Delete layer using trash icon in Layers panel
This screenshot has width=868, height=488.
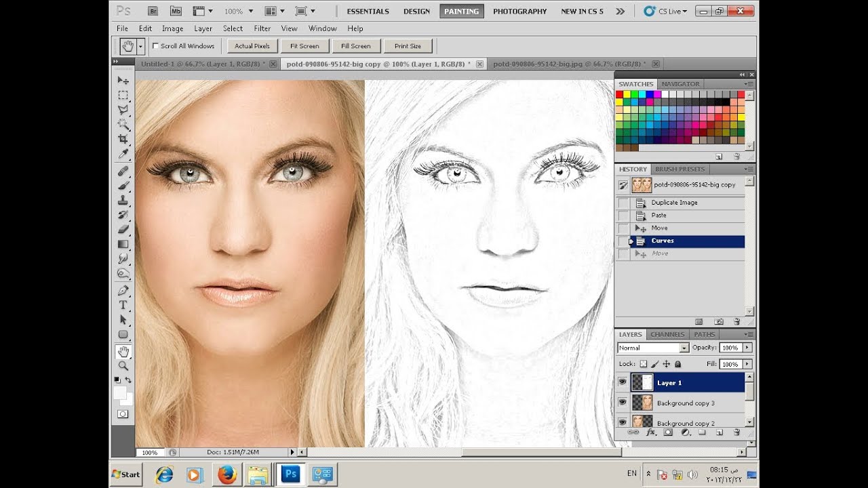(736, 432)
